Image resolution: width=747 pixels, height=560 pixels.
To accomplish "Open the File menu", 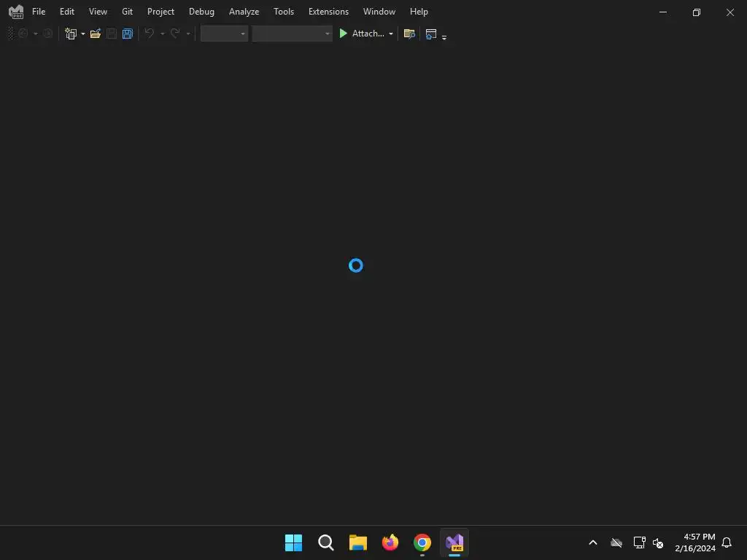I will pyautogui.click(x=39, y=12).
